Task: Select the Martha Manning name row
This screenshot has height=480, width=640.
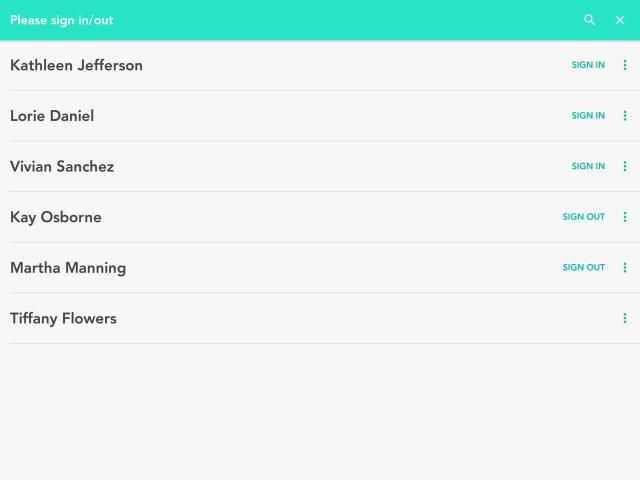Action: click(x=68, y=267)
